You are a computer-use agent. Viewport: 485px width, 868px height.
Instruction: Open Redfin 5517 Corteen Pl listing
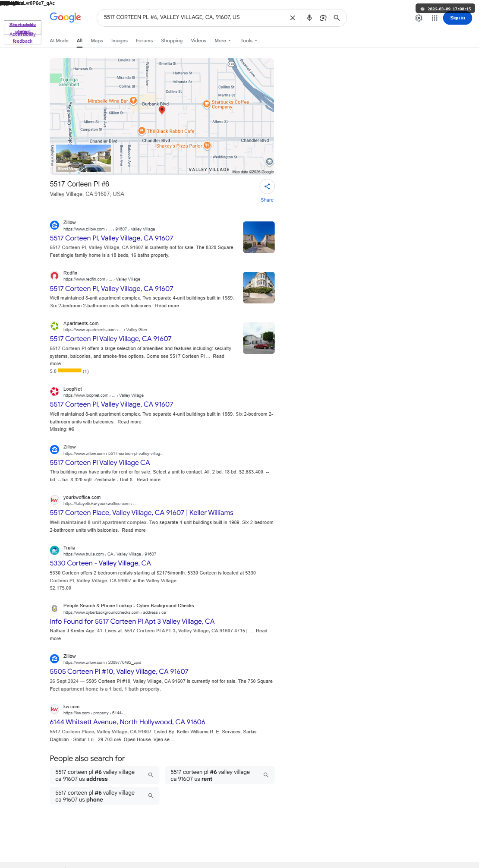tap(111, 288)
